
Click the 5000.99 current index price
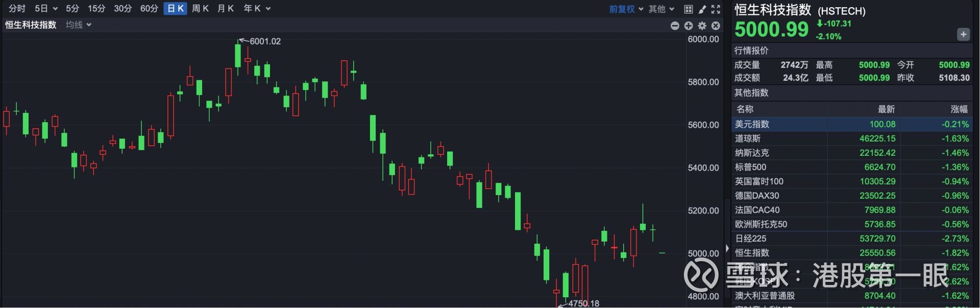(772, 30)
